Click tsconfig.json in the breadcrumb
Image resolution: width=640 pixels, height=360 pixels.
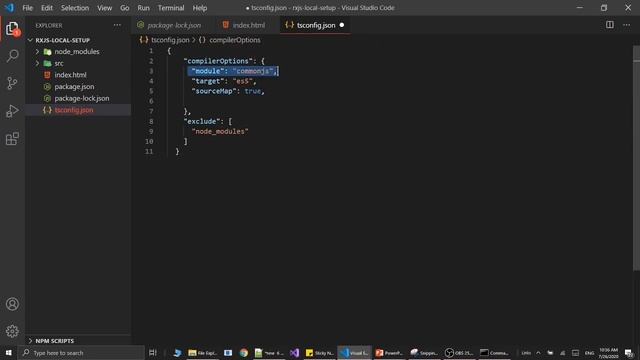(x=170, y=40)
